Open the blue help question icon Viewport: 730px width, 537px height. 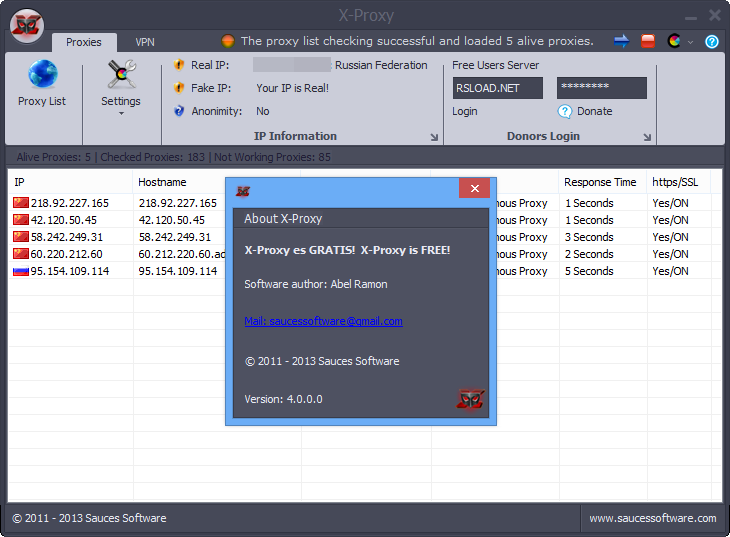(711, 41)
